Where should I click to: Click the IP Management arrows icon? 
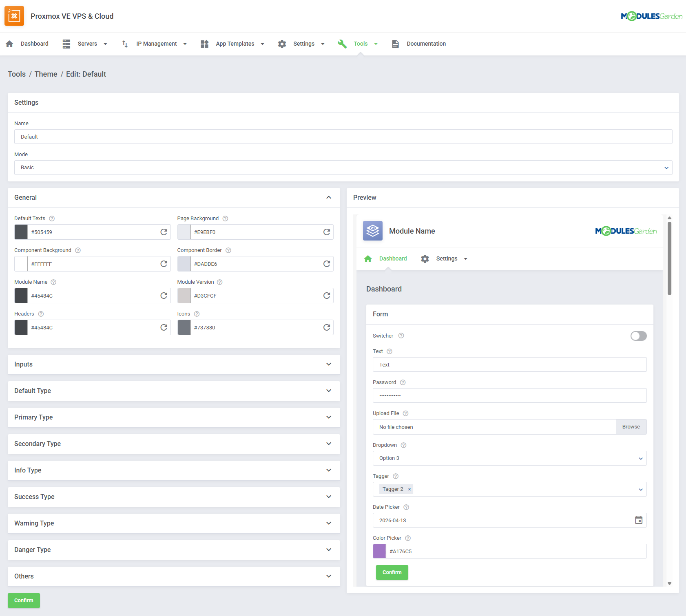click(124, 44)
